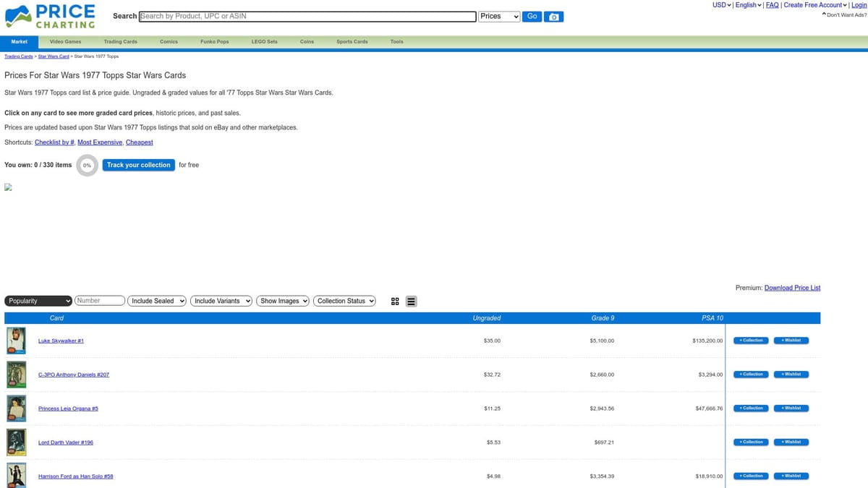Viewport: 868px width, 488px height.
Task: Open the Video Games menu
Action: [66, 42]
